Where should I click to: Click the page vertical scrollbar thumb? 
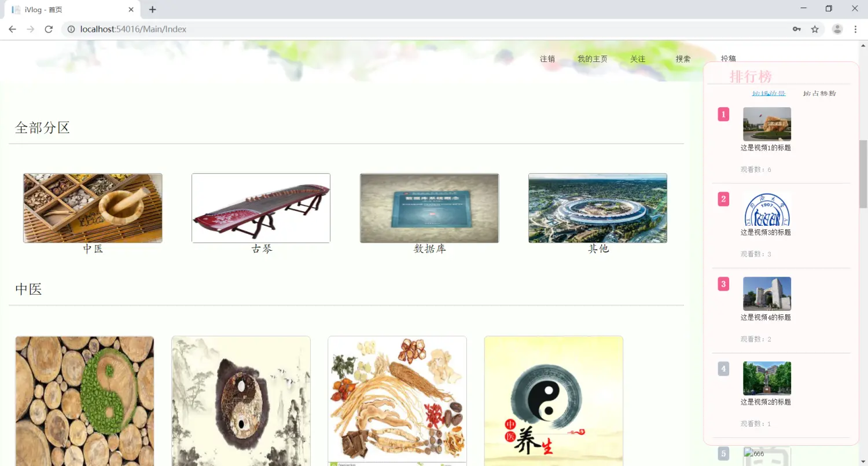[x=863, y=174]
